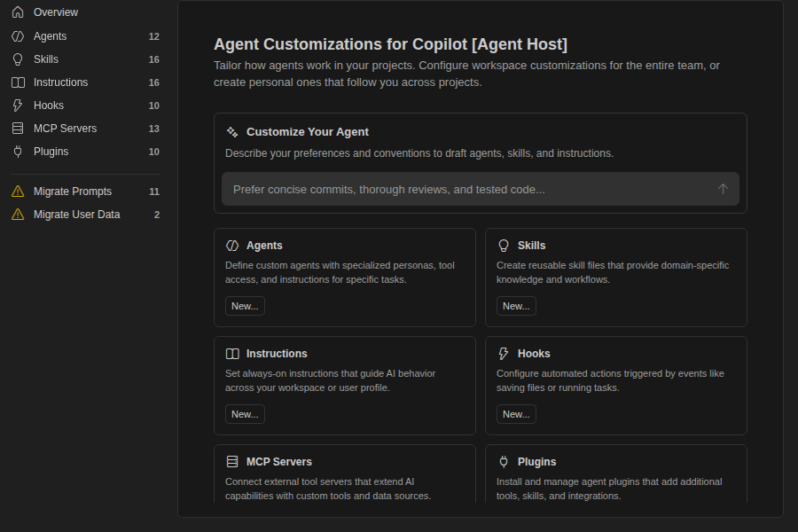The image size is (798, 532).
Task: Select MCP Servers in the sidebar
Action: (85, 129)
